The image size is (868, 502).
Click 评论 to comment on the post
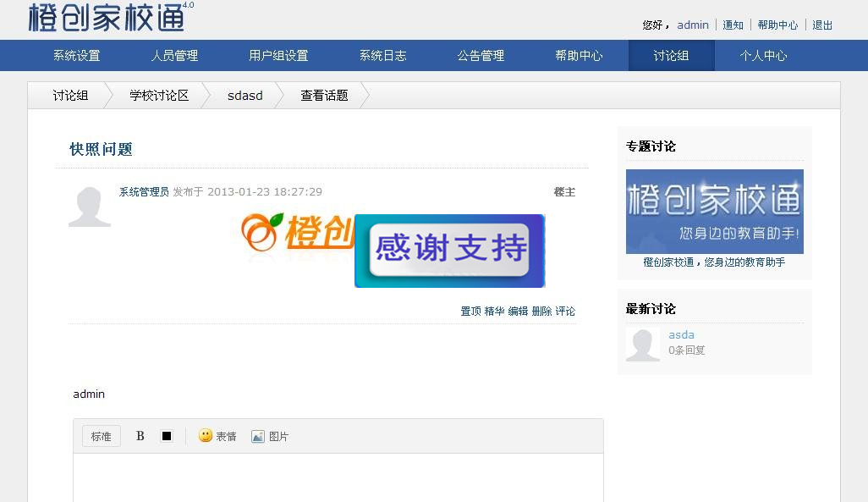pos(565,312)
